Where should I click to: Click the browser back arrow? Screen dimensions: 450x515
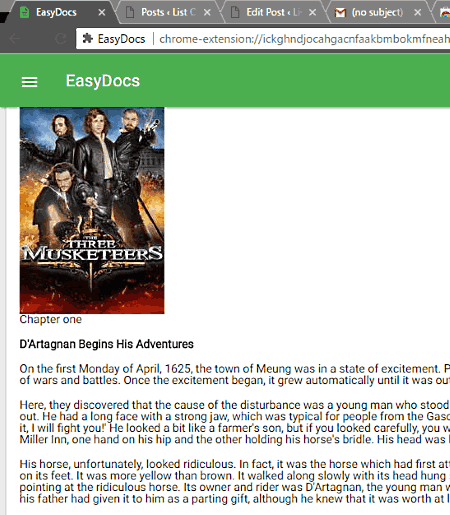tap(15, 39)
